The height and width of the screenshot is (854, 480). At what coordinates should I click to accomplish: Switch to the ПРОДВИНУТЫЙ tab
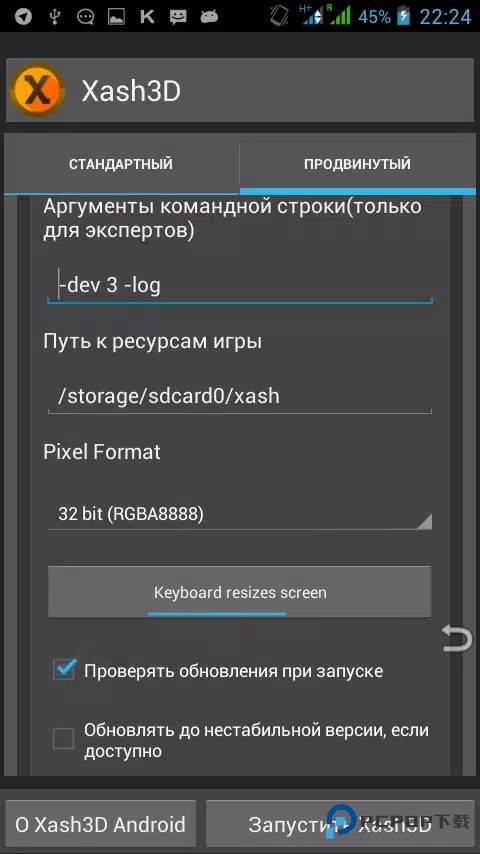point(357,164)
